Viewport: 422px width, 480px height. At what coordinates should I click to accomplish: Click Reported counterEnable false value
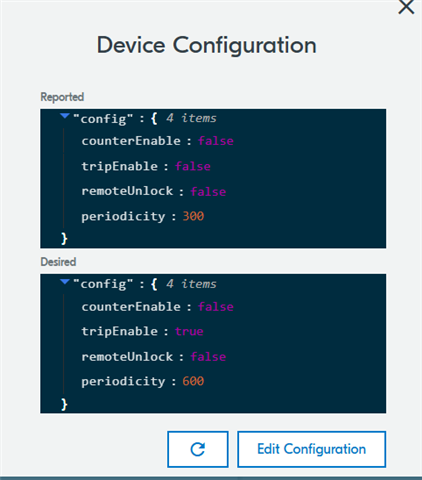pos(216,141)
